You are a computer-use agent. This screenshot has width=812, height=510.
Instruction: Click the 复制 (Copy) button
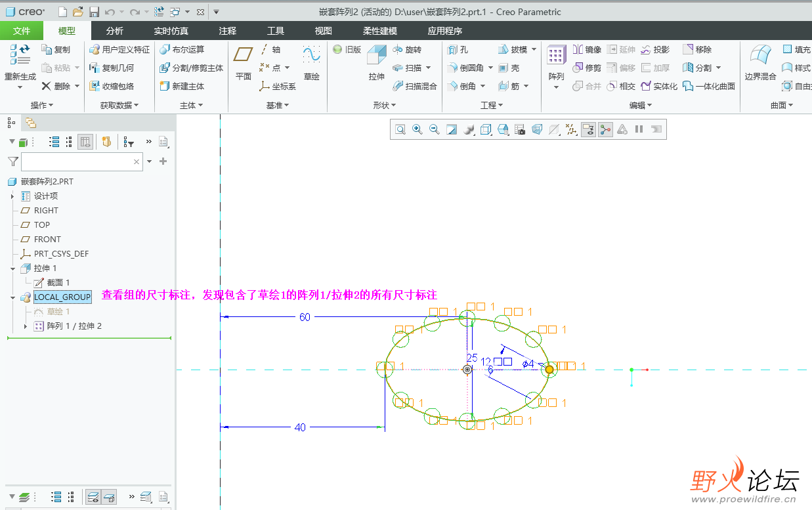(56, 49)
